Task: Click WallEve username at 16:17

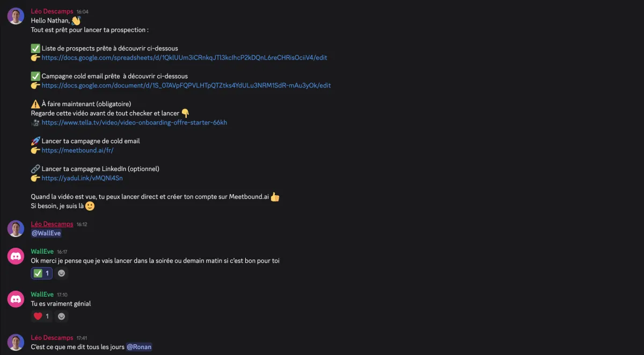Action: (42, 252)
